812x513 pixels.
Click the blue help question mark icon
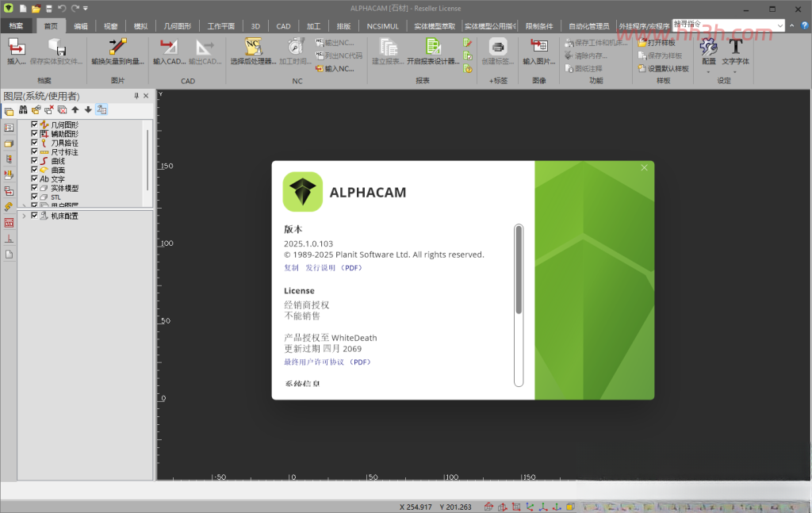click(x=805, y=25)
